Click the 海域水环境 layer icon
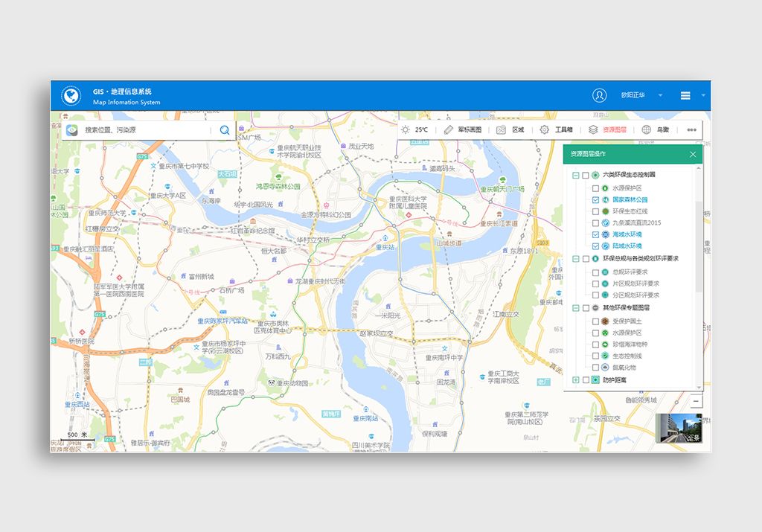The image size is (762, 532). (x=606, y=234)
